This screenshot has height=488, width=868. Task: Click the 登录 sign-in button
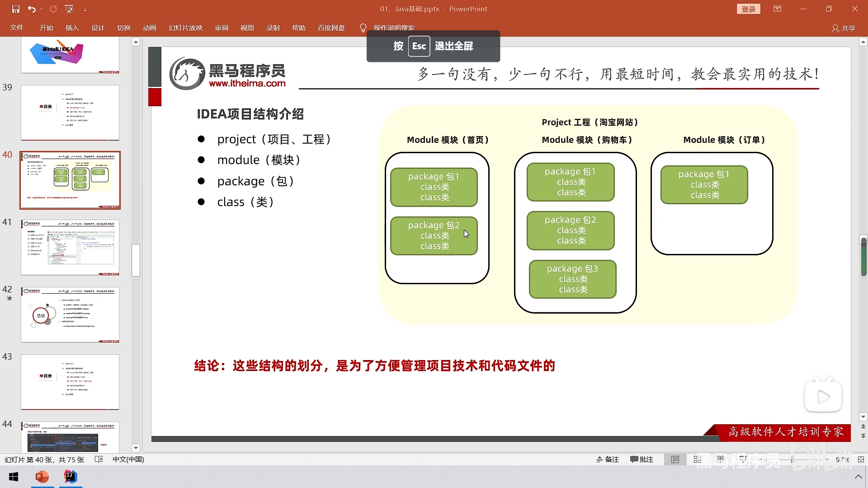[x=748, y=9]
